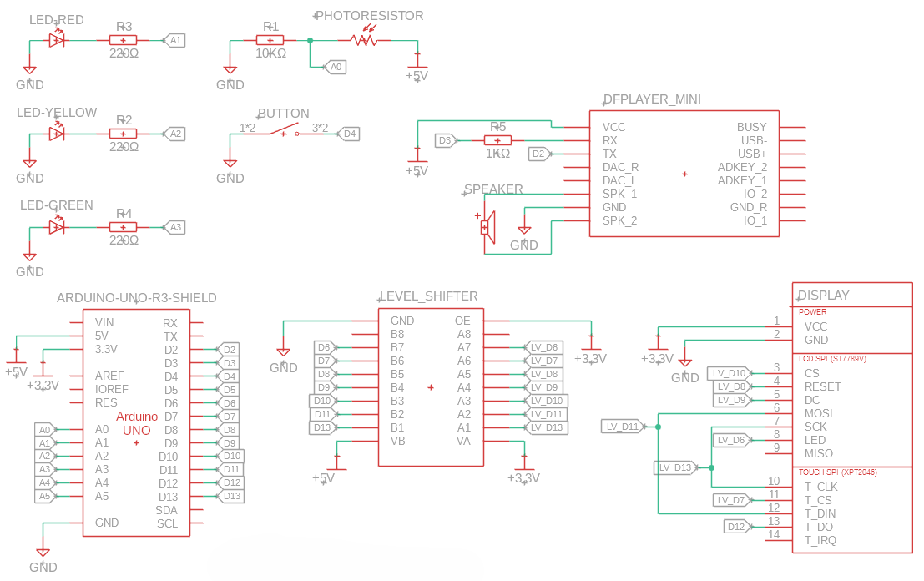The width and height of the screenshot is (924, 581).
Task: Click the LCD SPI (ST7789V) section heading
Action: pyautogui.click(x=832, y=359)
